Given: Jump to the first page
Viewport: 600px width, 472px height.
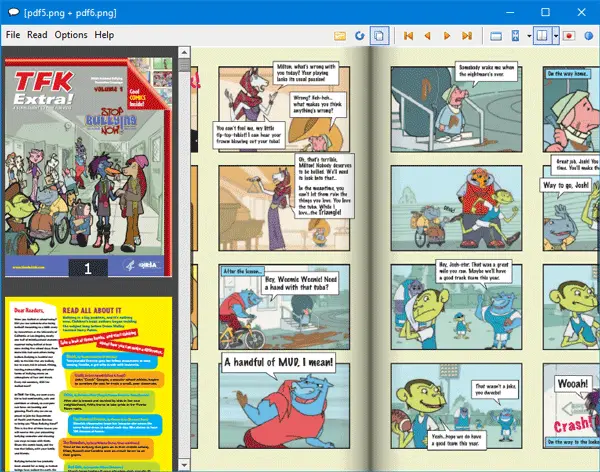Looking at the screenshot, I should coord(408,36).
